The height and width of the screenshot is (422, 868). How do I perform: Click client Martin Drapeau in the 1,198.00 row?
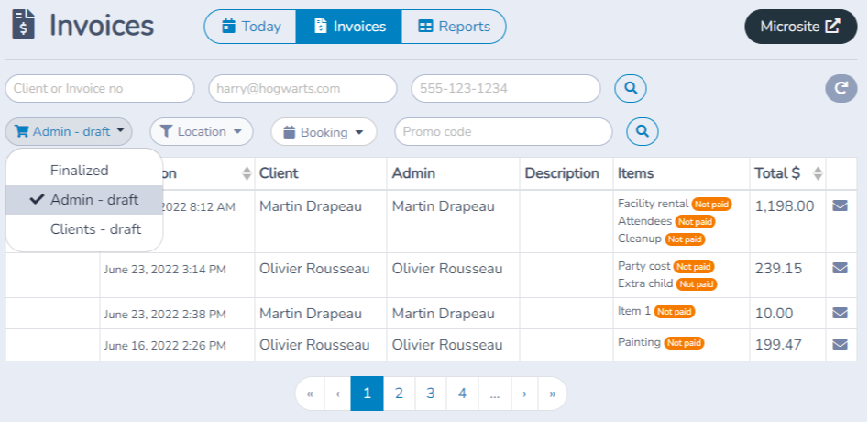coord(311,206)
